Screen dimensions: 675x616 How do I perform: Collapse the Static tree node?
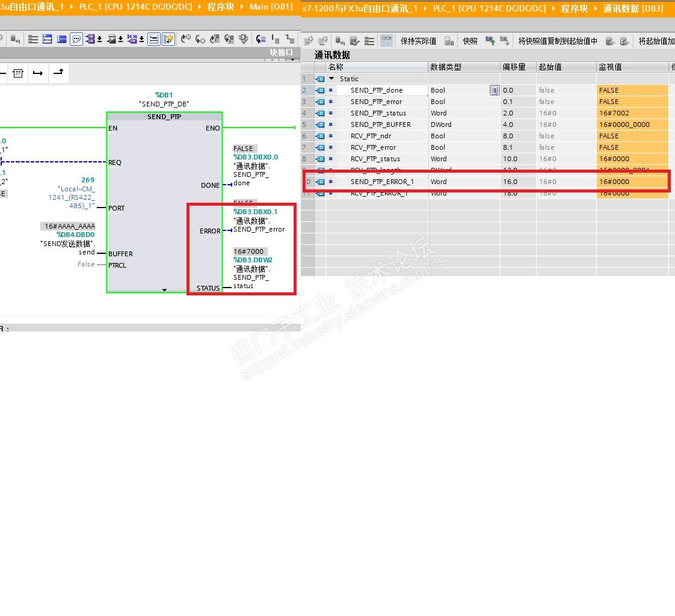(x=331, y=79)
